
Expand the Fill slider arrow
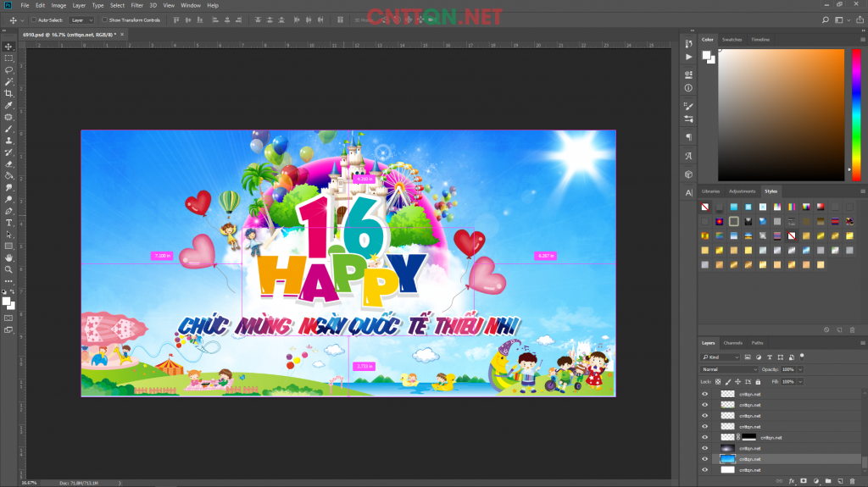[x=800, y=382]
